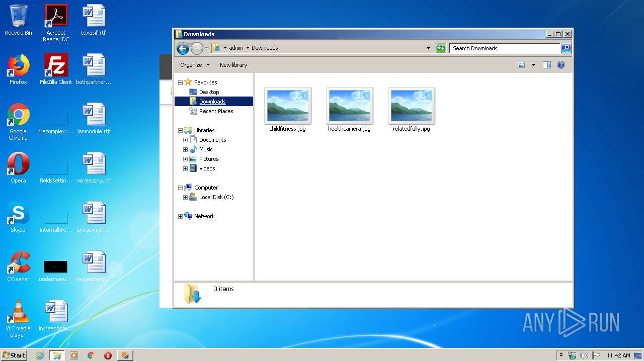Click the VLC media player desktop icon

[18, 319]
